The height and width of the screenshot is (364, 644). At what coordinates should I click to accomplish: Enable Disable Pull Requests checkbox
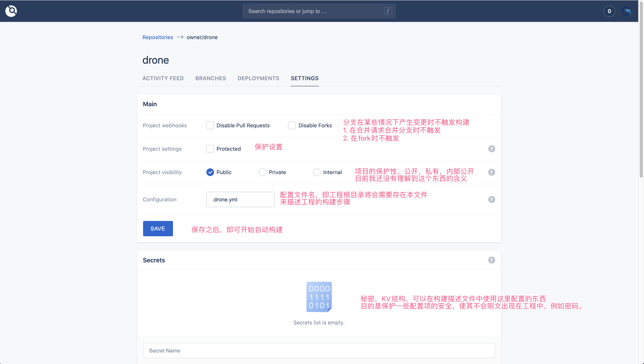click(x=210, y=125)
